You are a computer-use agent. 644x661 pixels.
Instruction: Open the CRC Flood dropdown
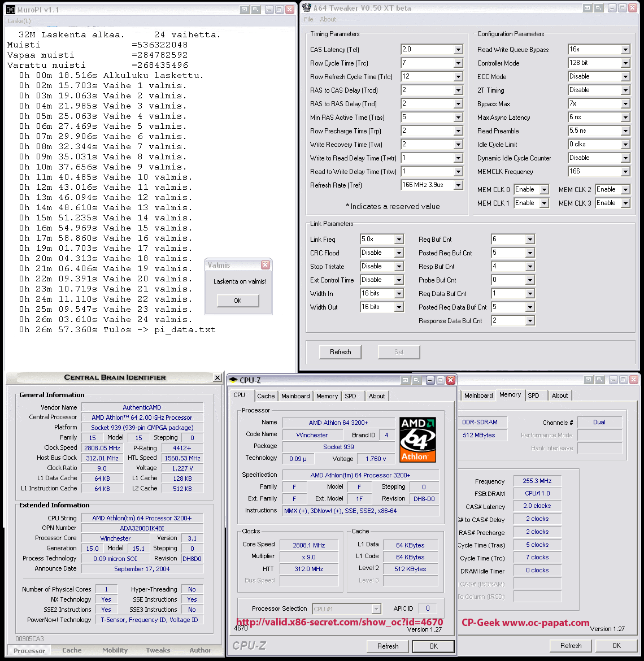click(399, 253)
